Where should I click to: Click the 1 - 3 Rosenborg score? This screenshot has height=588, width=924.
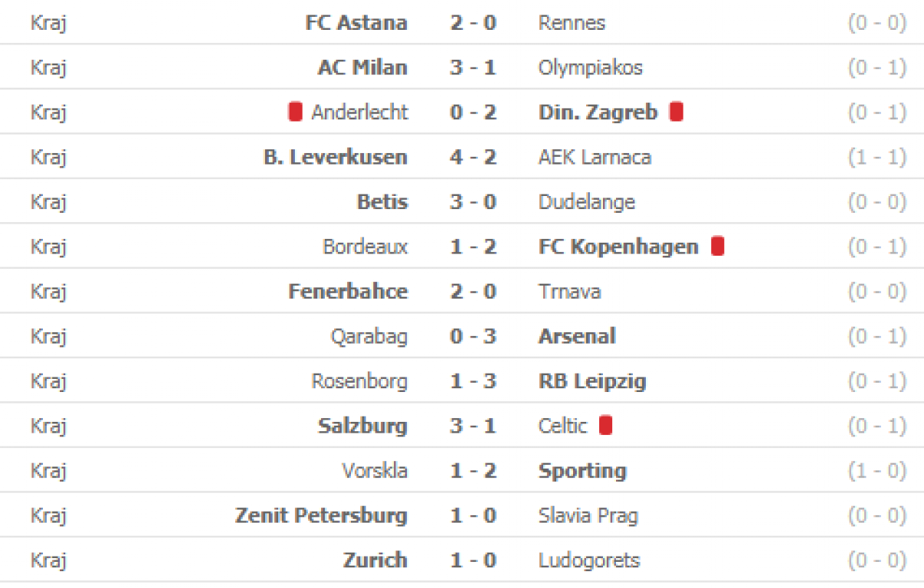[473, 381]
